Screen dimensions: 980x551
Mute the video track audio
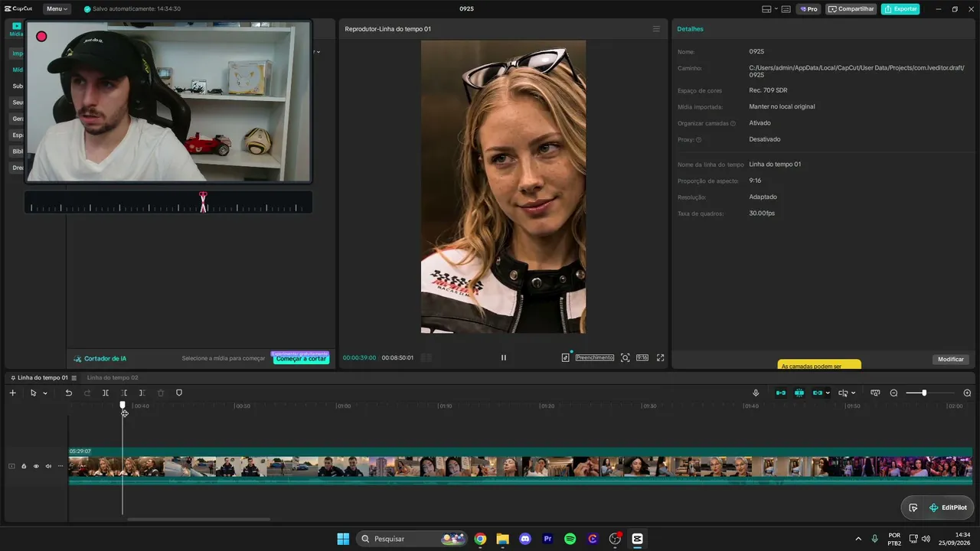point(48,466)
